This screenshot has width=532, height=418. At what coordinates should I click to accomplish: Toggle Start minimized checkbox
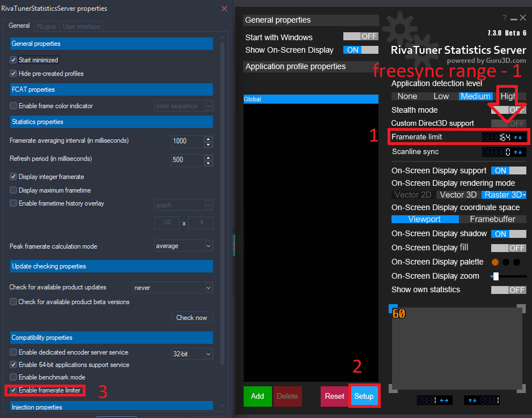[13, 60]
